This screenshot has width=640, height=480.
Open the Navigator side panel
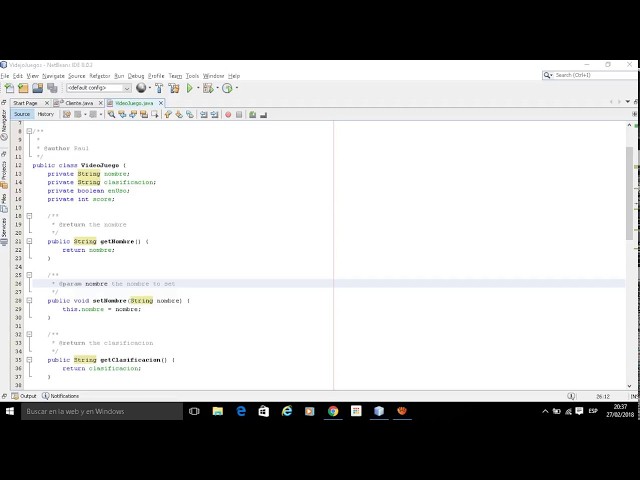click(x=4, y=124)
